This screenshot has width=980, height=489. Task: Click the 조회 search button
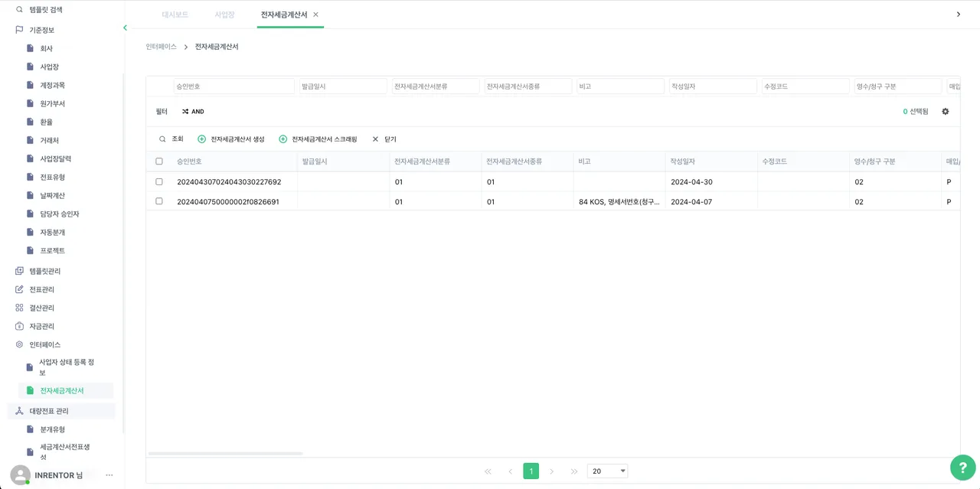coord(171,139)
